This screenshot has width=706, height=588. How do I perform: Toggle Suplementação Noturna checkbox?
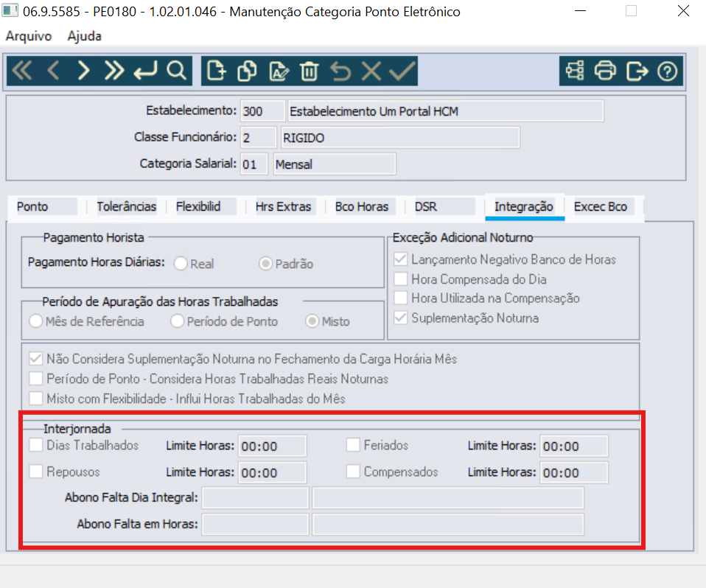click(401, 318)
